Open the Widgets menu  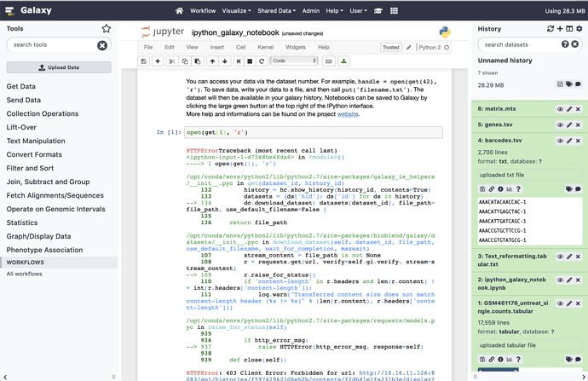295,48
